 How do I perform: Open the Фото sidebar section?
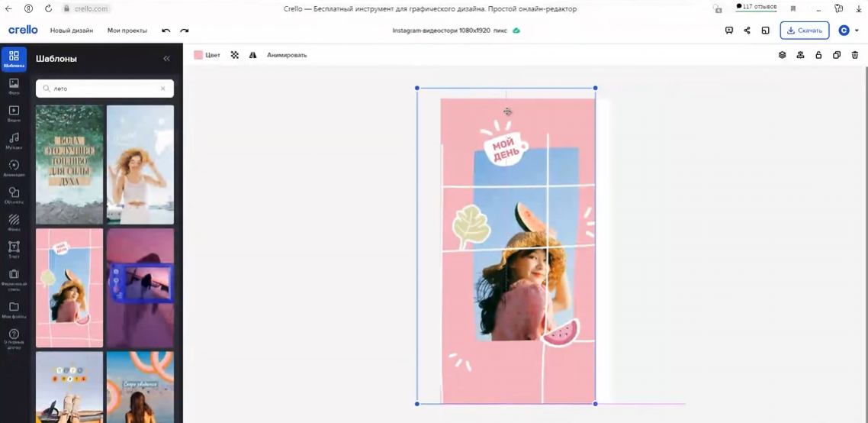tap(14, 86)
